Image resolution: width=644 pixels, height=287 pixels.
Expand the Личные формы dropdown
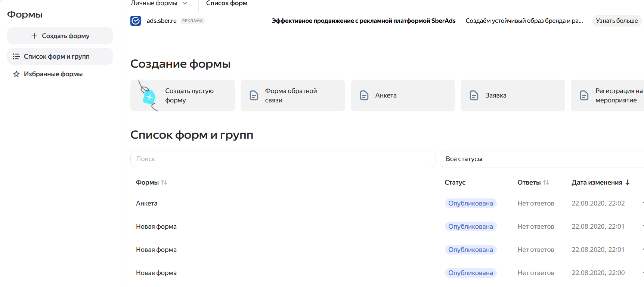click(185, 3)
